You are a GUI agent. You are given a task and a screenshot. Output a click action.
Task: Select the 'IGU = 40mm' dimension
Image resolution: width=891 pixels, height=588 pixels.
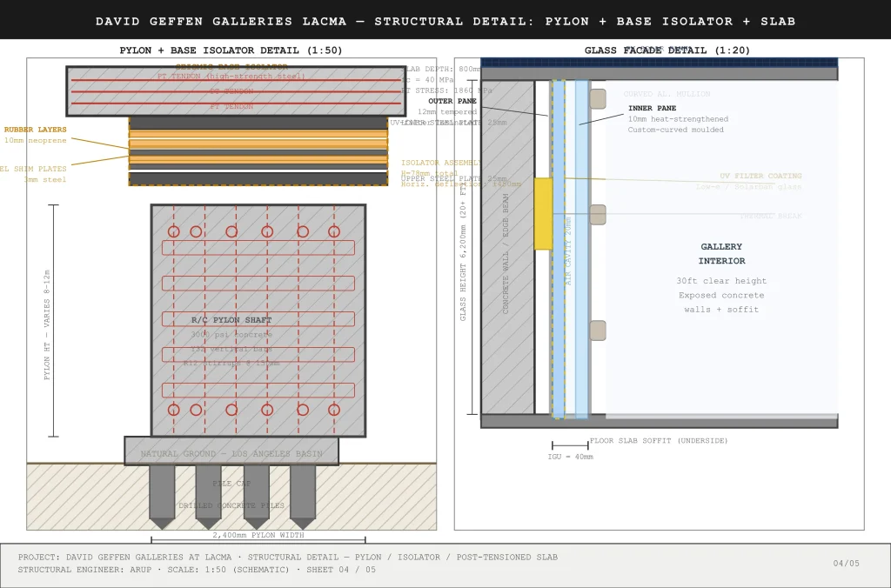point(571,457)
